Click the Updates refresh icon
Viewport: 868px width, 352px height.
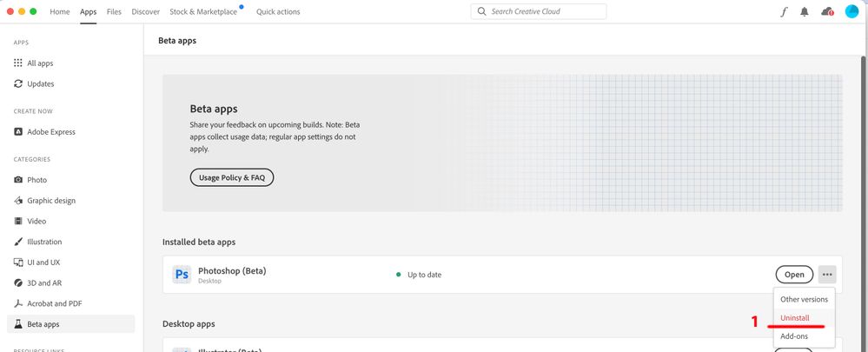(x=18, y=84)
